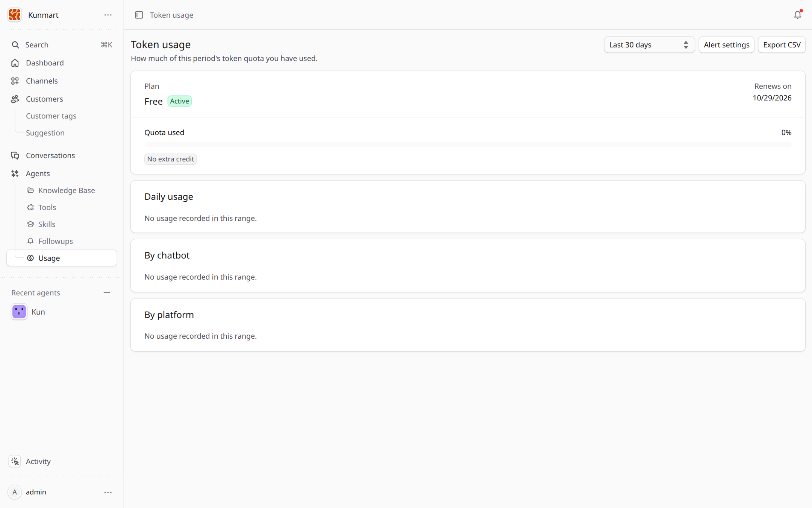The height and width of the screenshot is (508, 812).
Task: Click the Activity cursor icon
Action: pyautogui.click(x=15, y=461)
